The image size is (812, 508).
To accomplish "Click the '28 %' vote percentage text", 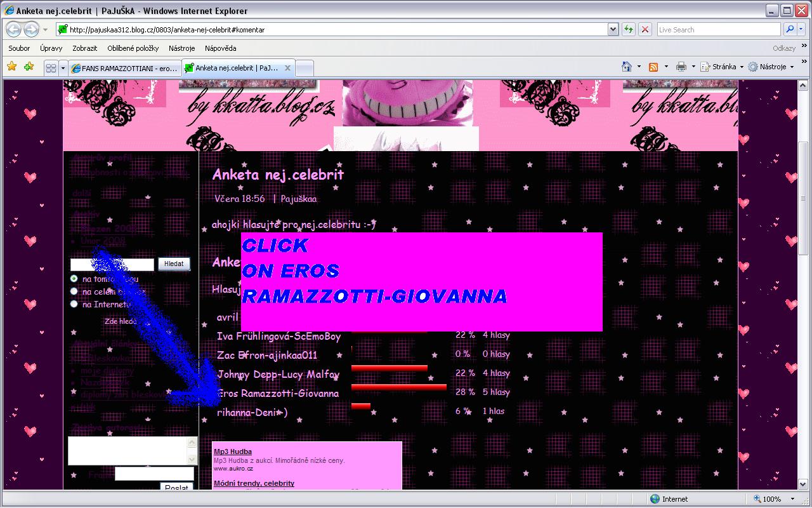I will [465, 392].
